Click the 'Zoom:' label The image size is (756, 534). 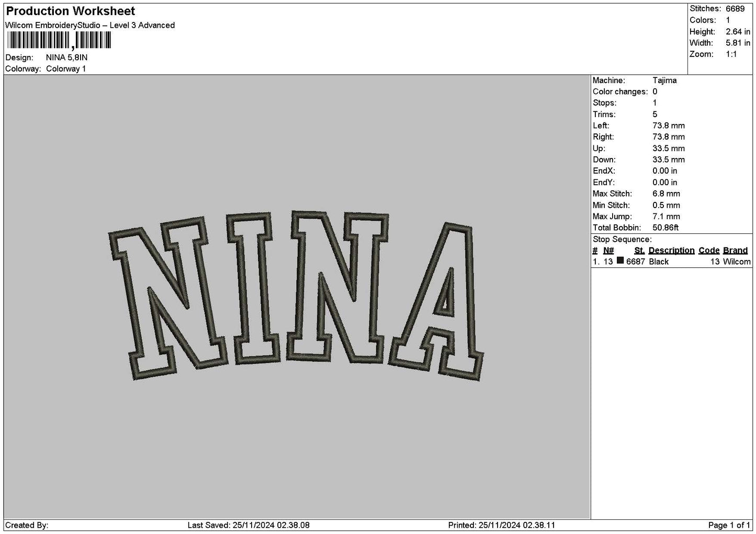pyautogui.click(x=702, y=54)
